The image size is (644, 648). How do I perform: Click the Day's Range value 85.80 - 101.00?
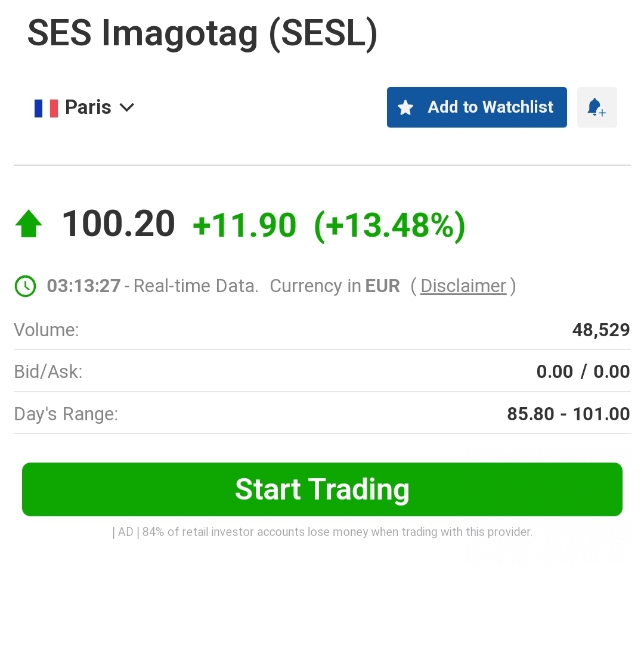tap(568, 414)
